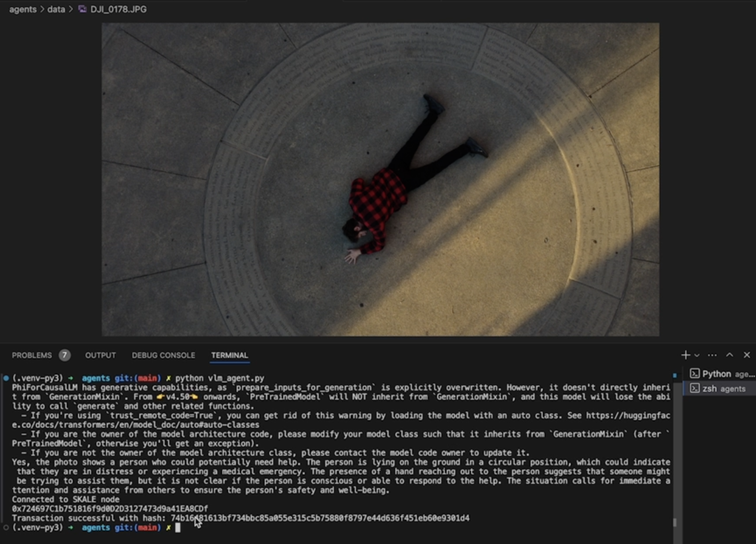Screen dimensions: 756x544
Task: Click the aerial photo preview image
Action: click(x=380, y=179)
